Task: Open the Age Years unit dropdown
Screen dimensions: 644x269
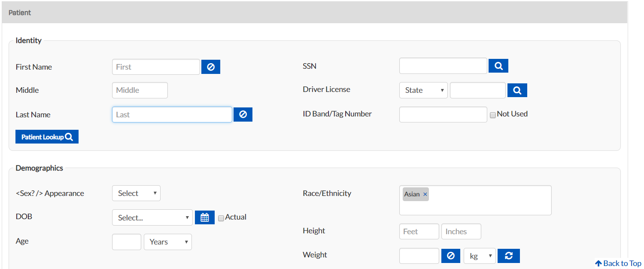Action: pyautogui.click(x=168, y=242)
